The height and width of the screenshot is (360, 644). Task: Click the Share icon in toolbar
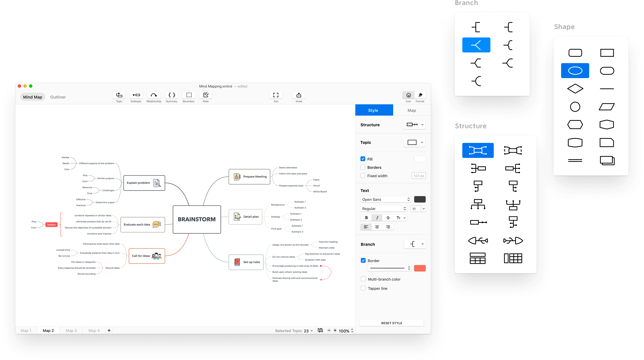tap(299, 95)
